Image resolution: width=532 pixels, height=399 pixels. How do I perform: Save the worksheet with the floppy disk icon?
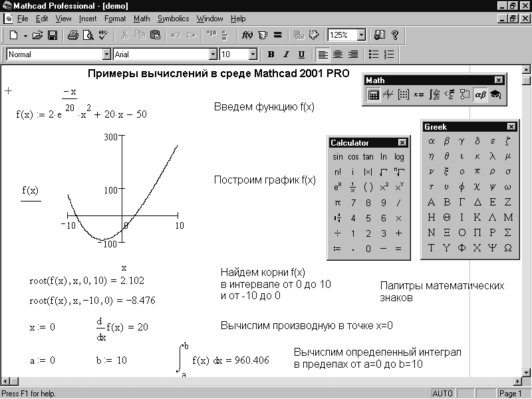(x=53, y=35)
